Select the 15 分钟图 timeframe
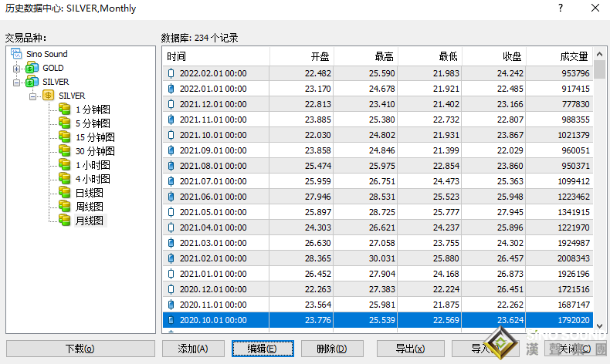Image resolution: width=610 pixels, height=364 pixels. click(x=95, y=137)
